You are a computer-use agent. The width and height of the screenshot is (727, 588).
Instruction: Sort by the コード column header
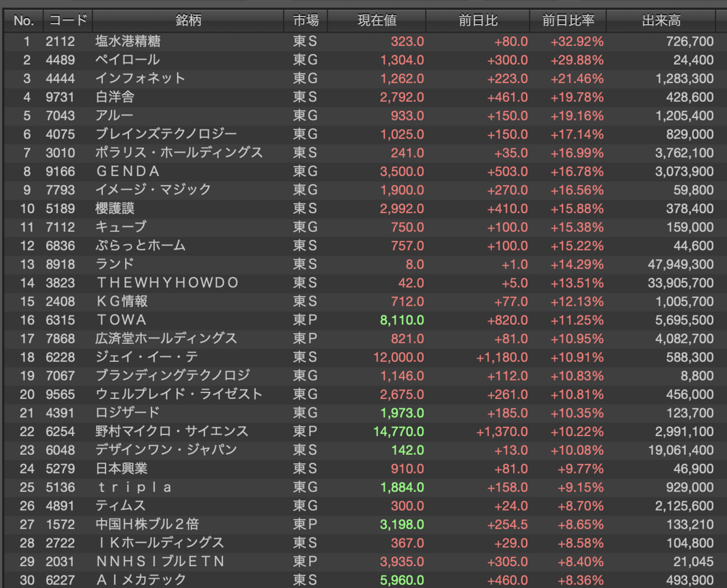(67, 21)
